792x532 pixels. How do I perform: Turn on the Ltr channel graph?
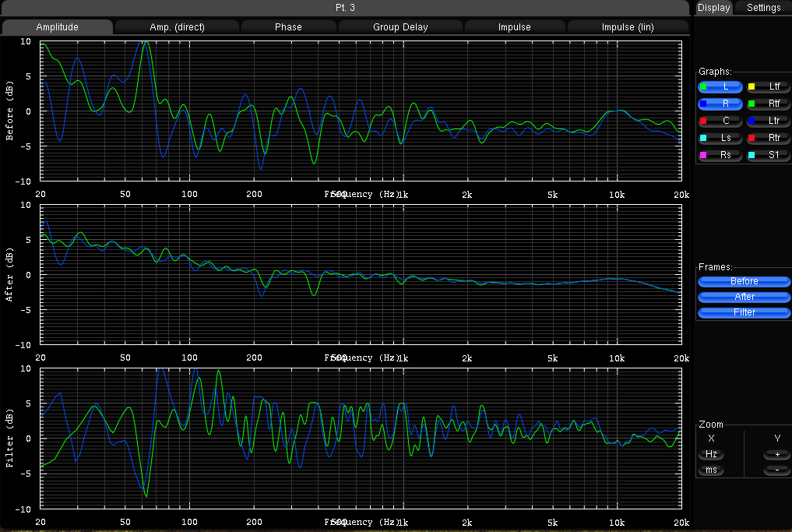768,121
